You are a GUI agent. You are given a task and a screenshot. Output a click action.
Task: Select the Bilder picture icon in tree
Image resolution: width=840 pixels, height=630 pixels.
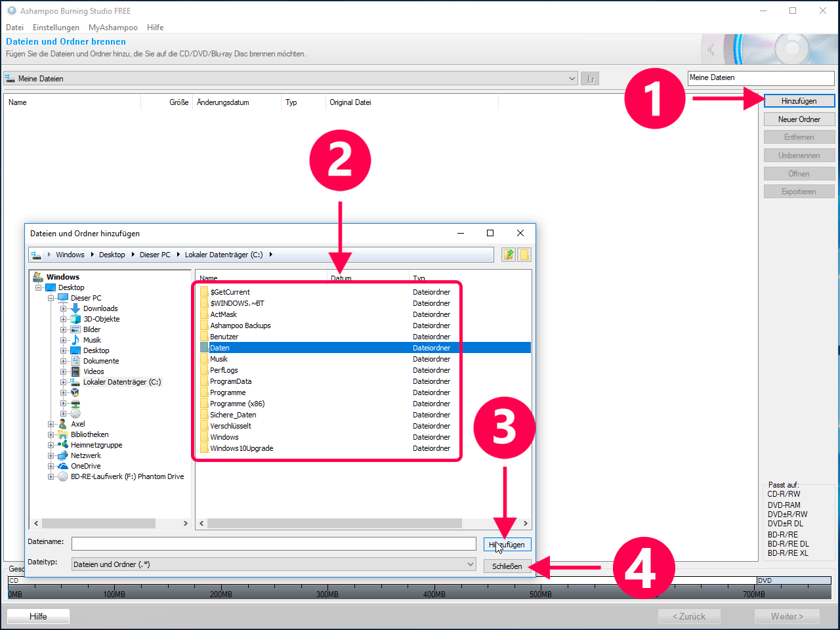pos(75,329)
